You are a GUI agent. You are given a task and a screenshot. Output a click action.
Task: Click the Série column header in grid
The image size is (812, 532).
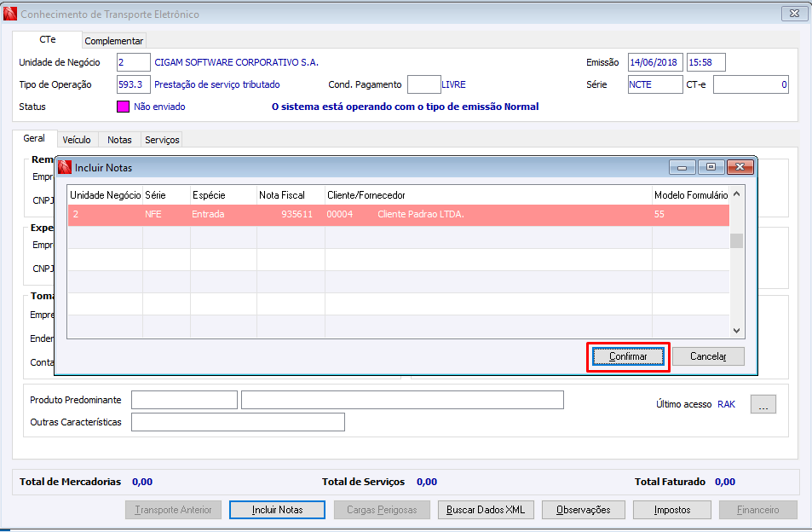coord(167,195)
